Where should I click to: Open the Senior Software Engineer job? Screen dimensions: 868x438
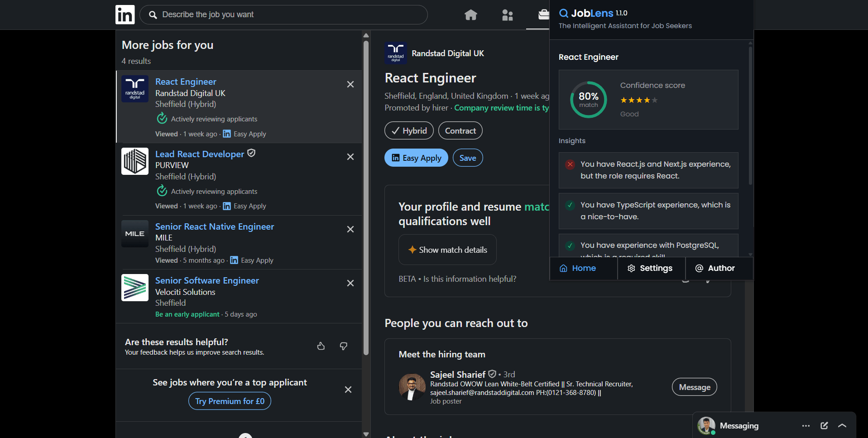click(207, 280)
